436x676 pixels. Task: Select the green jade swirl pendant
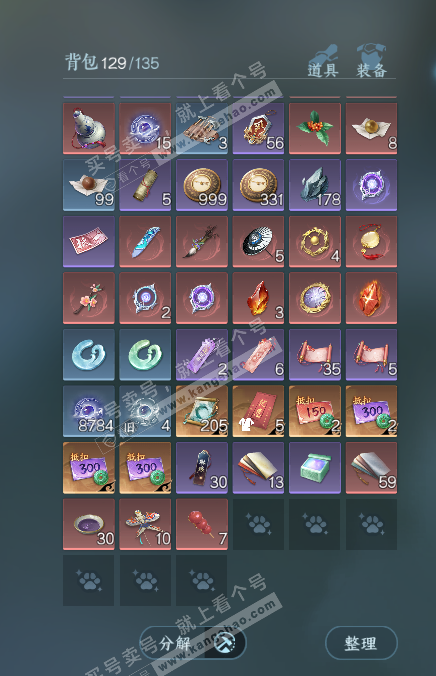(x=145, y=355)
